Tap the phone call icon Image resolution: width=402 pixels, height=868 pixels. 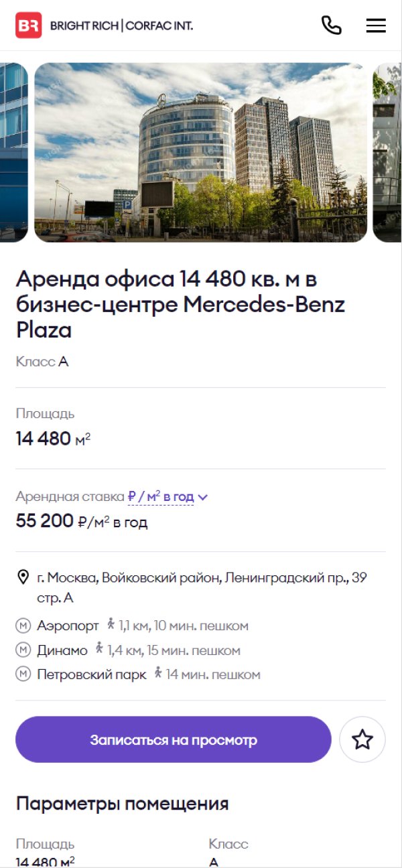coord(332,25)
